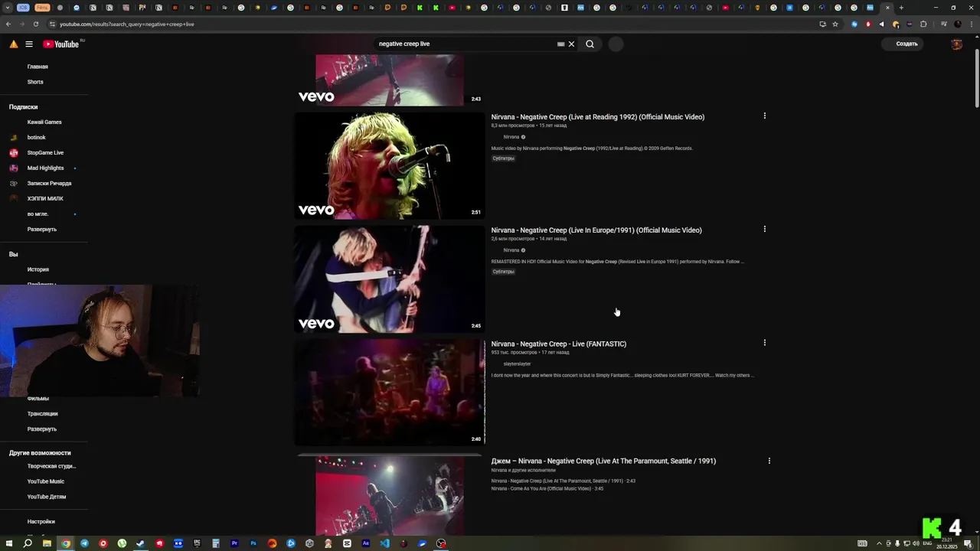
Task: Clear the search query with X
Action: tap(571, 44)
